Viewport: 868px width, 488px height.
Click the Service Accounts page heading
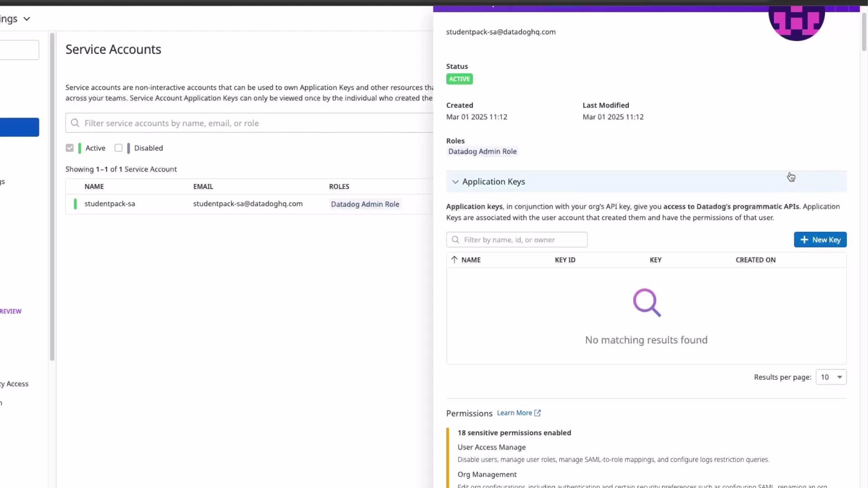113,49
